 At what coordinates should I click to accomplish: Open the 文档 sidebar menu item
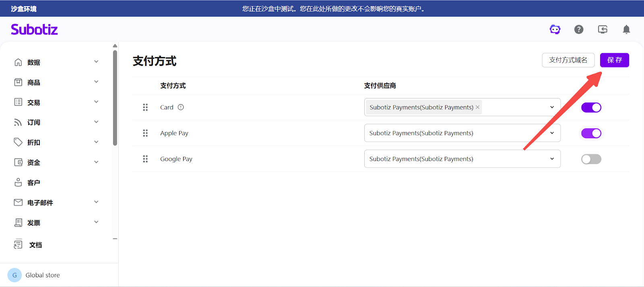click(x=35, y=245)
